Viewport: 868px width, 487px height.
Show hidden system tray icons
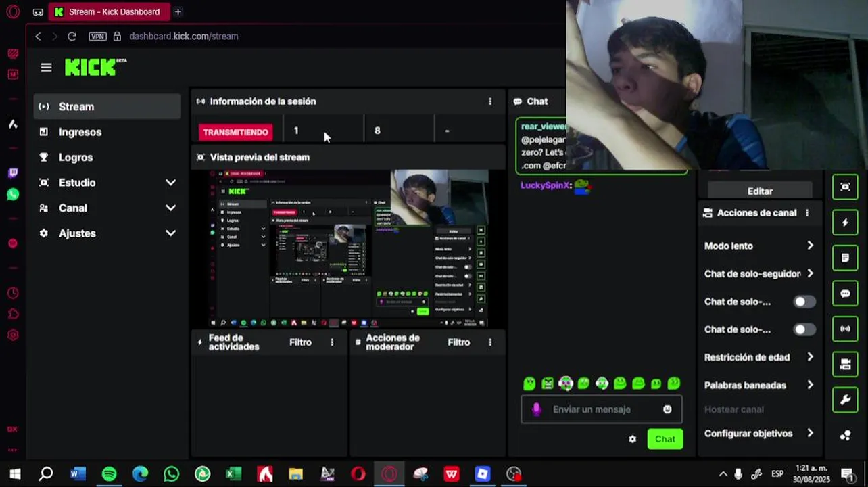coord(723,474)
